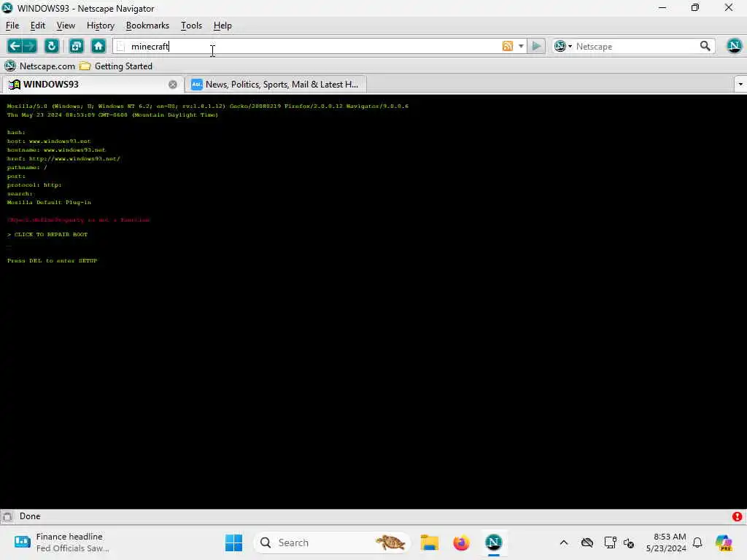Switch to the News, Politics, Sports tab
Image resolution: width=747 pixels, height=560 pixels.
[x=275, y=85]
